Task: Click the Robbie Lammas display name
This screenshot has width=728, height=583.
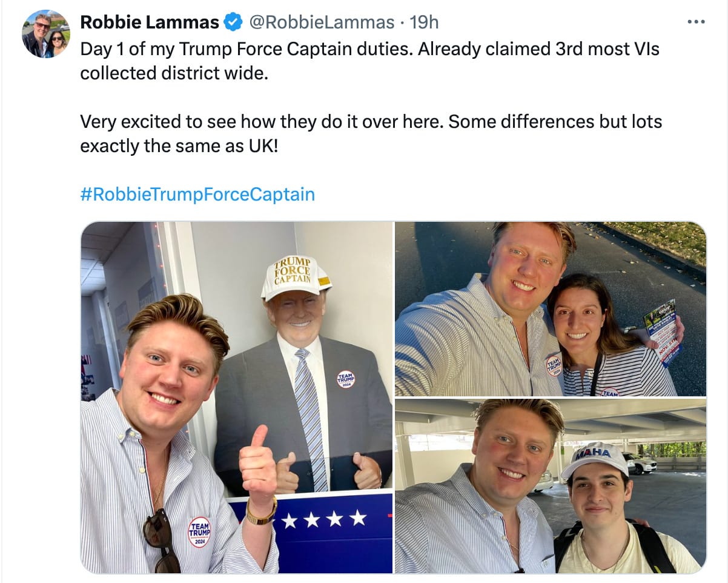Action: (150, 23)
